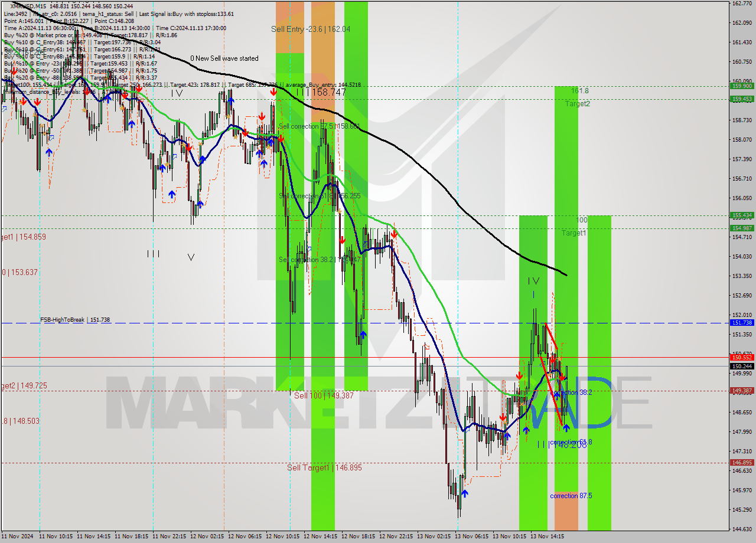756x543 pixels.
Task: Click the 151.738 price tag on the axis
Action: point(742,323)
